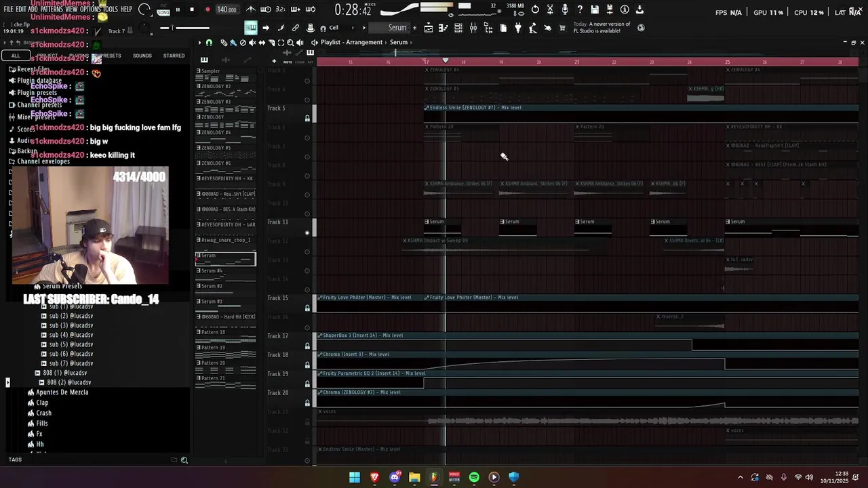Viewport: 868px width, 488px height.
Task: Open the OPTIONS menu
Action: 90,9
